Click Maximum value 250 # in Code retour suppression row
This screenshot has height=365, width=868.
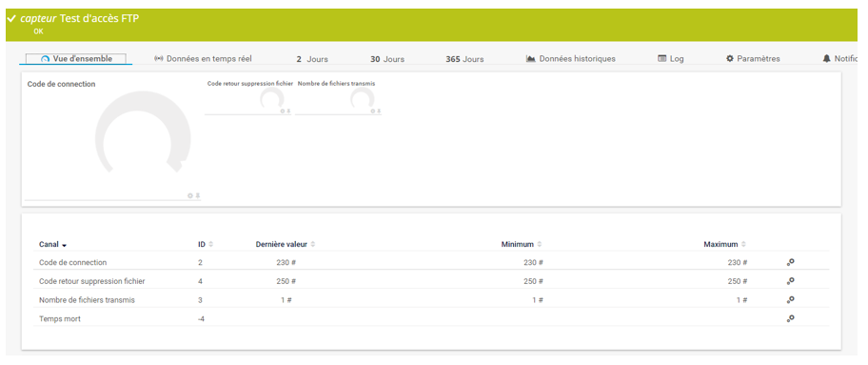coord(738,281)
